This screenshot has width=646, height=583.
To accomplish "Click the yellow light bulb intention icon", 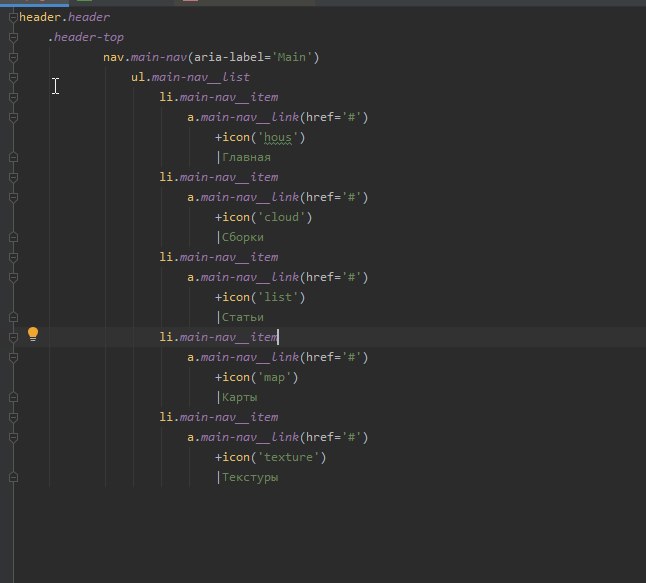I will (x=33, y=334).
